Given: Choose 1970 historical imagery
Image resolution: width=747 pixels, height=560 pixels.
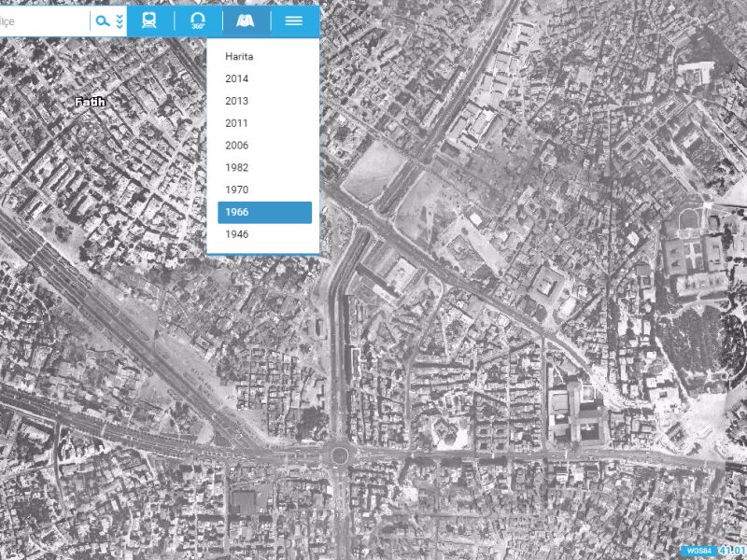Looking at the screenshot, I should 237,190.
